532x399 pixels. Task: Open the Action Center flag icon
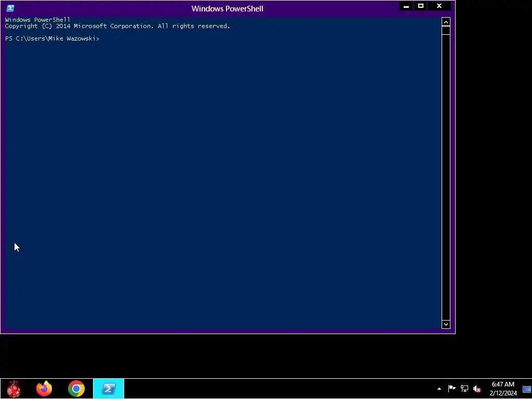[451, 389]
